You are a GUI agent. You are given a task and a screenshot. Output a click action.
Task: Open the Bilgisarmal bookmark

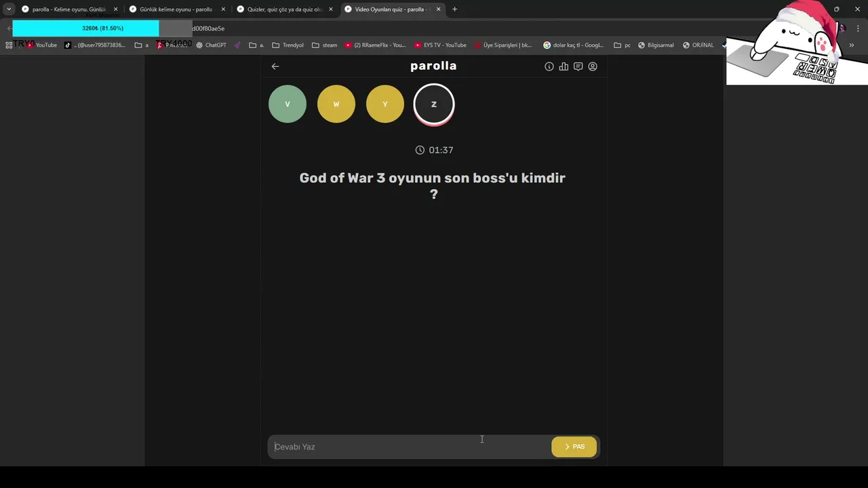click(x=656, y=45)
